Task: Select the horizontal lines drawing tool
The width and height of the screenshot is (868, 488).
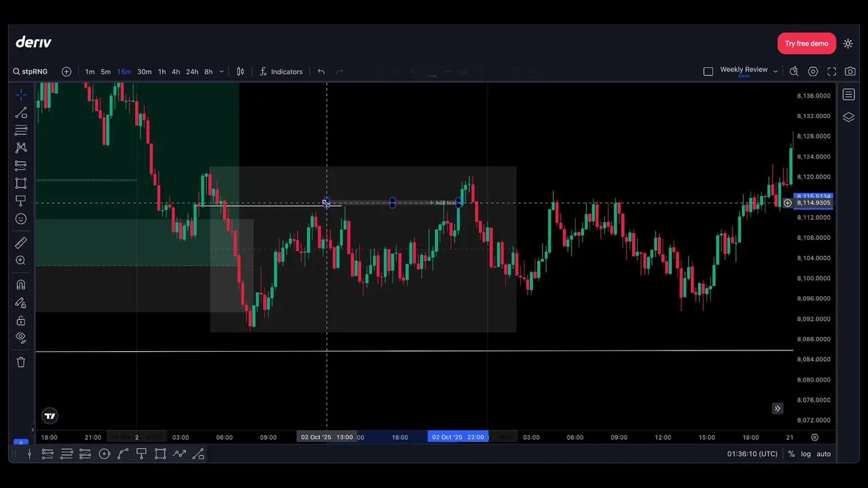Action: pyautogui.click(x=21, y=130)
